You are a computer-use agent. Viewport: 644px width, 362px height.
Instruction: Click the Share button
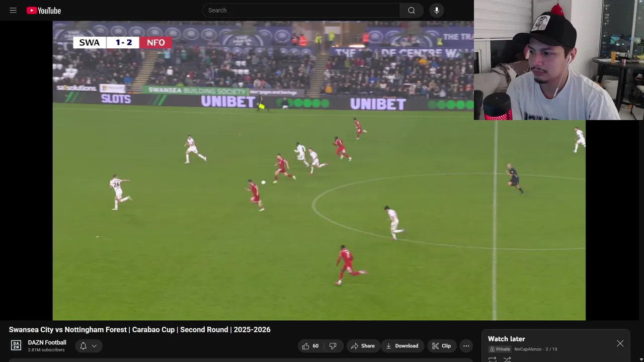pyautogui.click(x=363, y=346)
